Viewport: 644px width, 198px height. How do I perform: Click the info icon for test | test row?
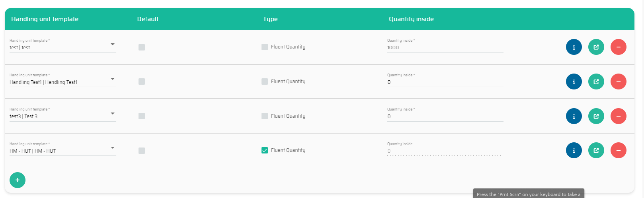click(x=574, y=47)
